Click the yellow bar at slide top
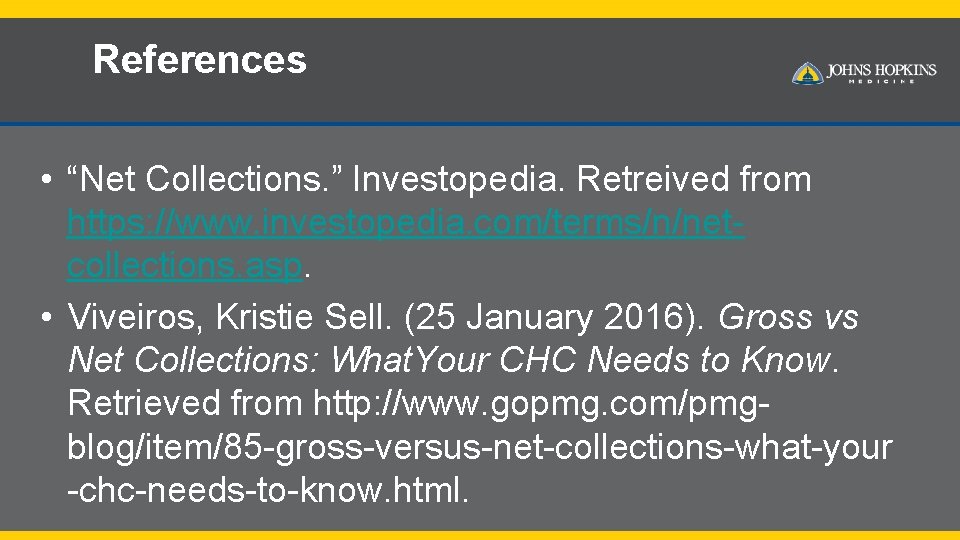Screen dimensions: 960x540 click(x=480, y=8)
